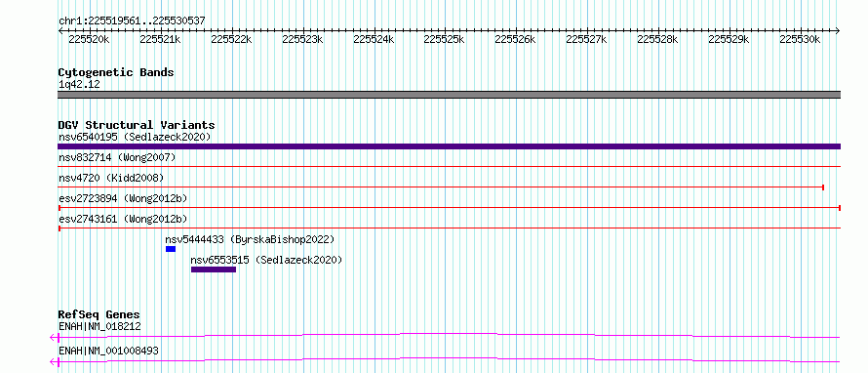868x373 pixels.
Task: Click the nsv6553515 (Sedlazeck2020) label
Action: coord(266,260)
